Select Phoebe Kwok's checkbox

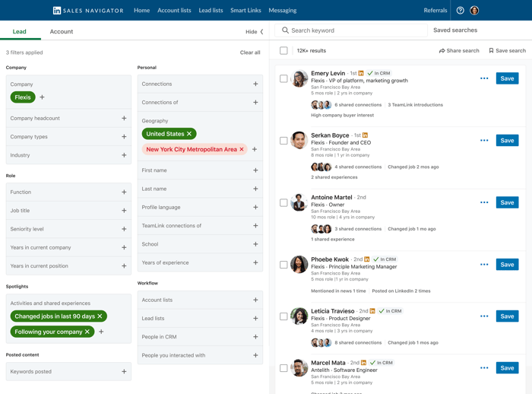point(283,265)
